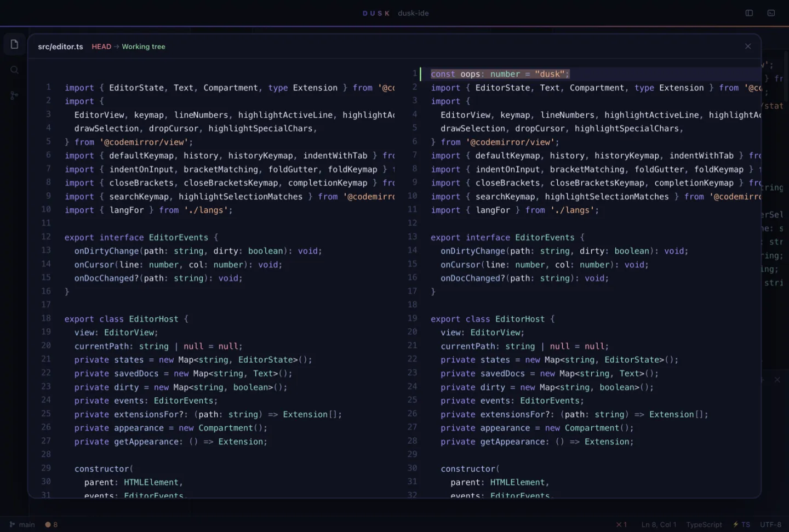The width and height of the screenshot is (789, 532).
Task: Click the main branch indicator
Action: tap(22, 524)
